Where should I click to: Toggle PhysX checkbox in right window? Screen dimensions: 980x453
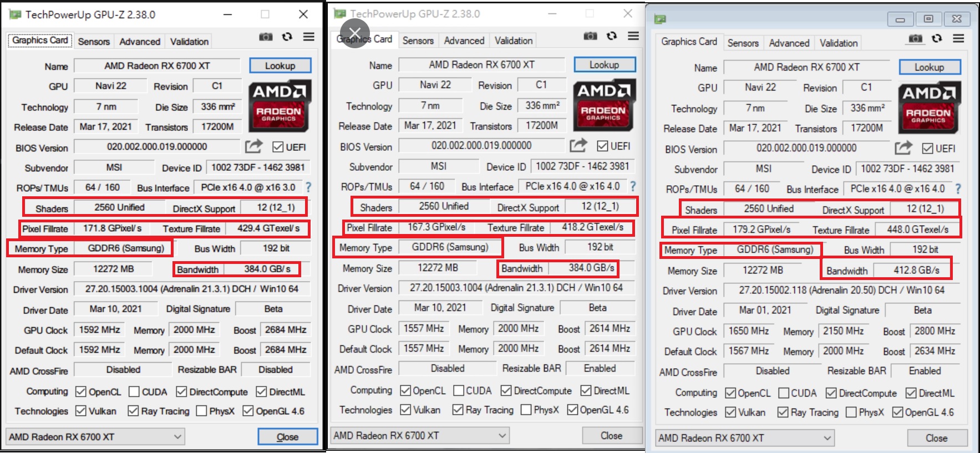pos(851,413)
